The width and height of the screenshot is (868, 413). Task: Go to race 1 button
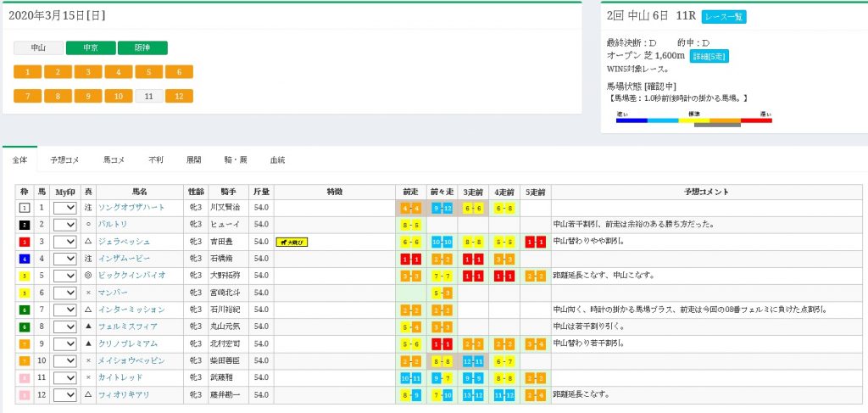[x=28, y=72]
